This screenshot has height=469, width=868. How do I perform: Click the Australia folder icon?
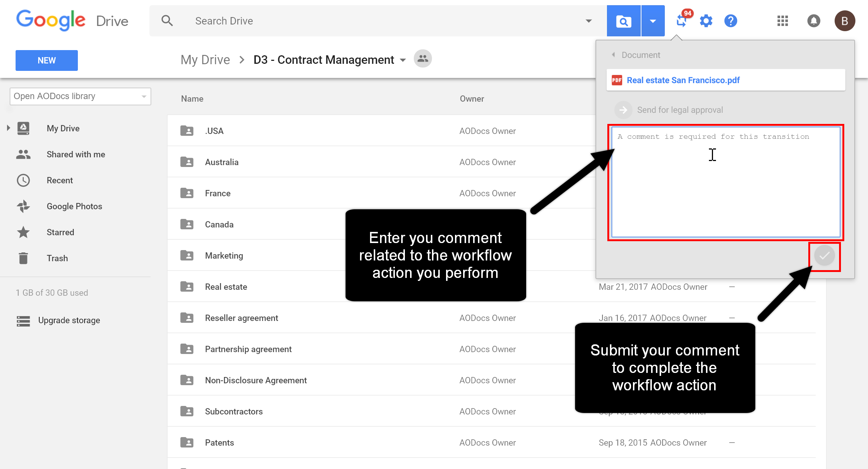point(187,162)
